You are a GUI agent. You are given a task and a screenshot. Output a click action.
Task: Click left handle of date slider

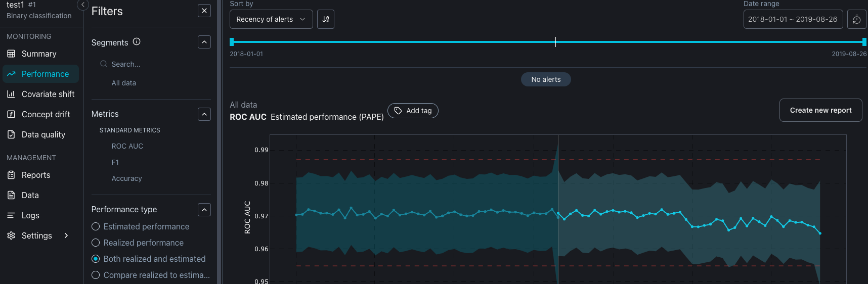click(232, 42)
